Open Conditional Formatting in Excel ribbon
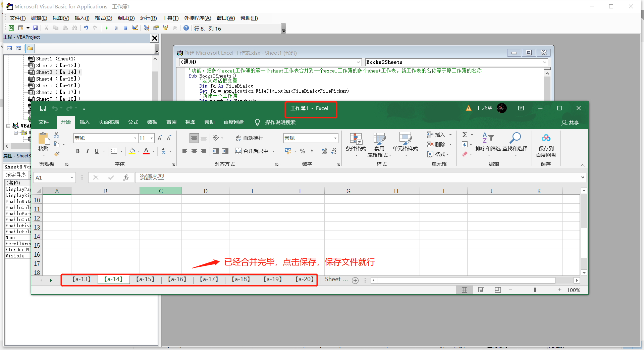Image resolution: width=644 pixels, height=350 pixels. click(x=356, y=145)
